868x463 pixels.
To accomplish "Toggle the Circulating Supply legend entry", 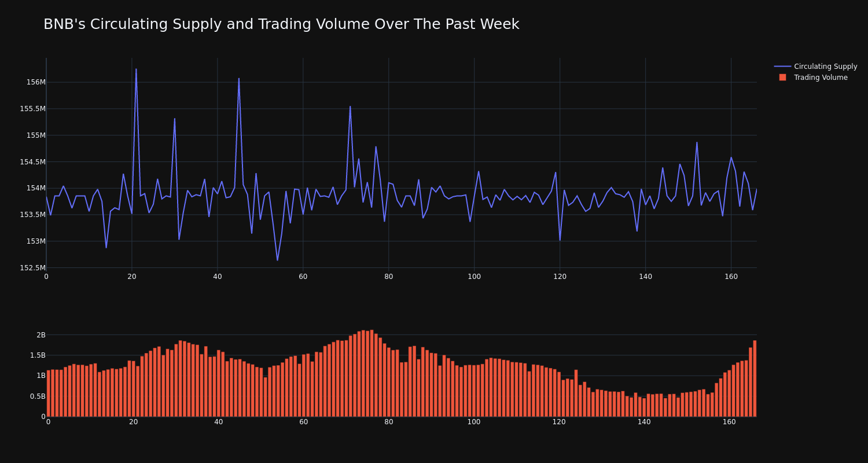I will pyautogui.click(x=815, y=67).
